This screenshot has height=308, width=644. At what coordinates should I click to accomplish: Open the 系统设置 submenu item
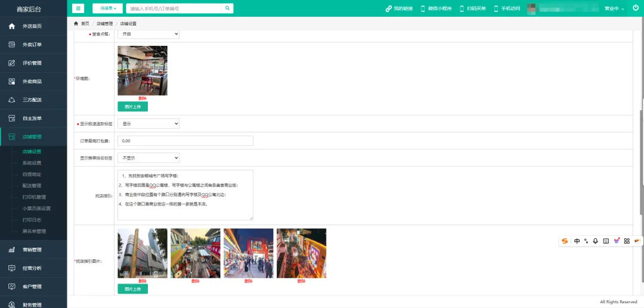(32, 163)
